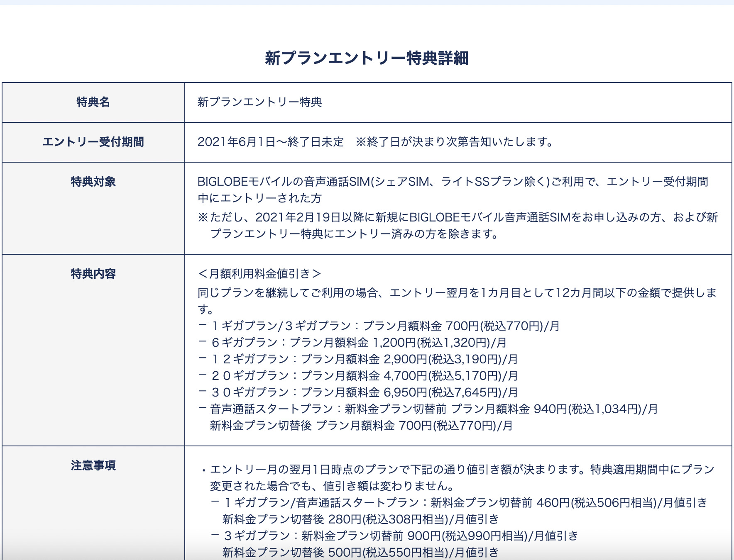Click the bullet starting エントリー月の翌月1日時点
Image resolution: width=734 pixels, height=560 pixels.
[x=458, y=470]
